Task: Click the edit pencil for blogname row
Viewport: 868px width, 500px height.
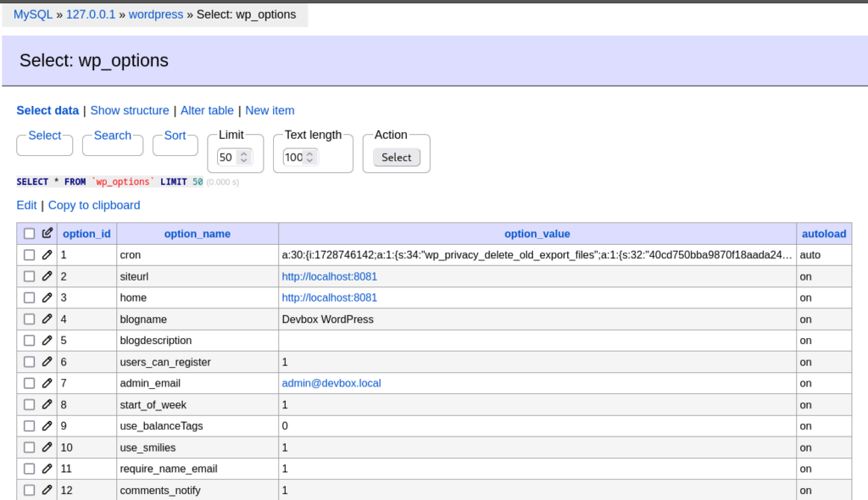Action: (x=47, y=319)
